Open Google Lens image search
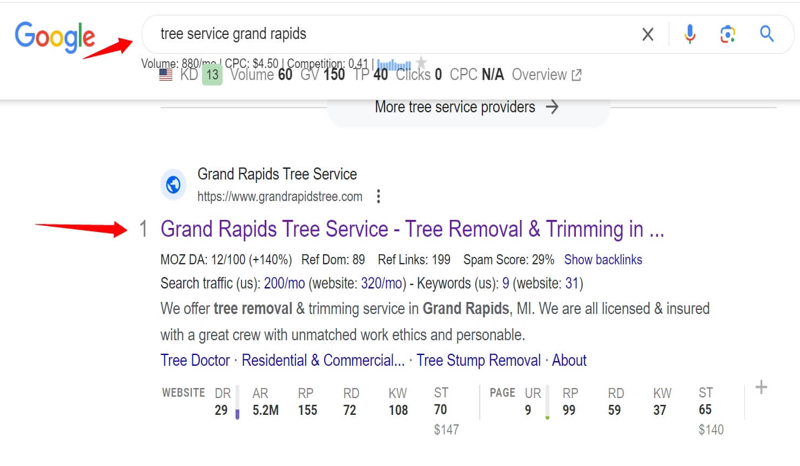 pyautogui.click(x=728, y=34)
